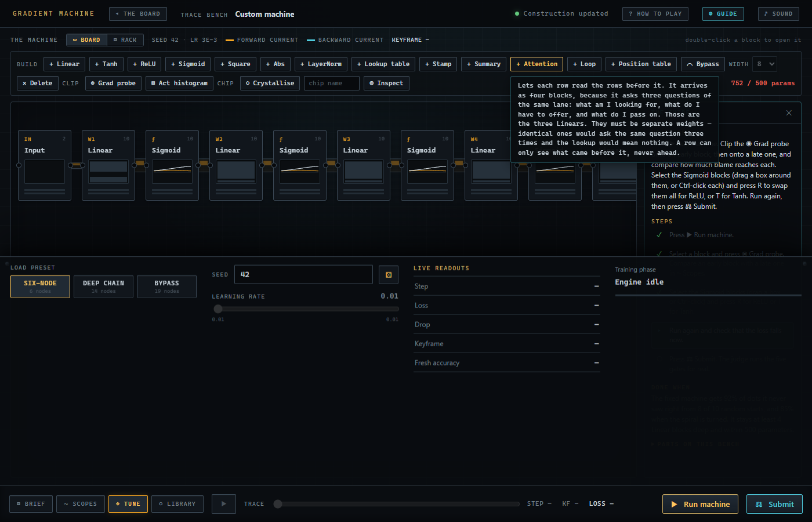Screen dimensions: 812x522
Task: Inspect the selected chip
Action: [x=386, y=84]
